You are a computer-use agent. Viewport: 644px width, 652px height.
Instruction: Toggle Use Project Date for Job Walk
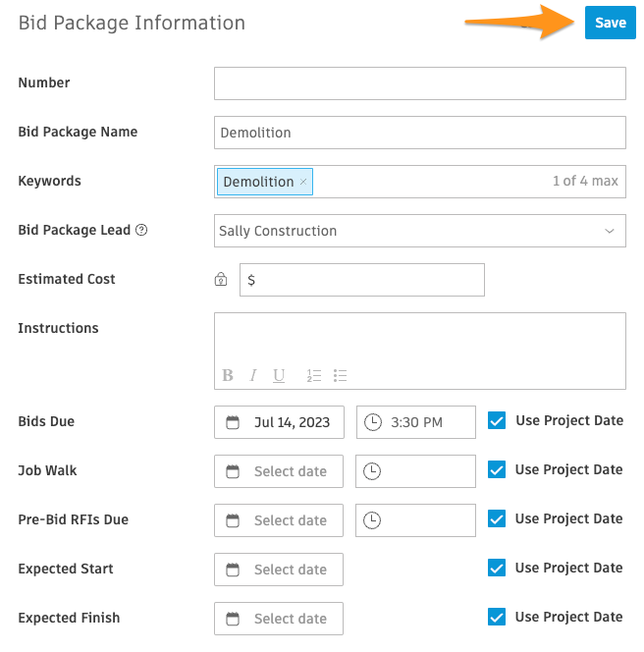(x=497, y=469)
